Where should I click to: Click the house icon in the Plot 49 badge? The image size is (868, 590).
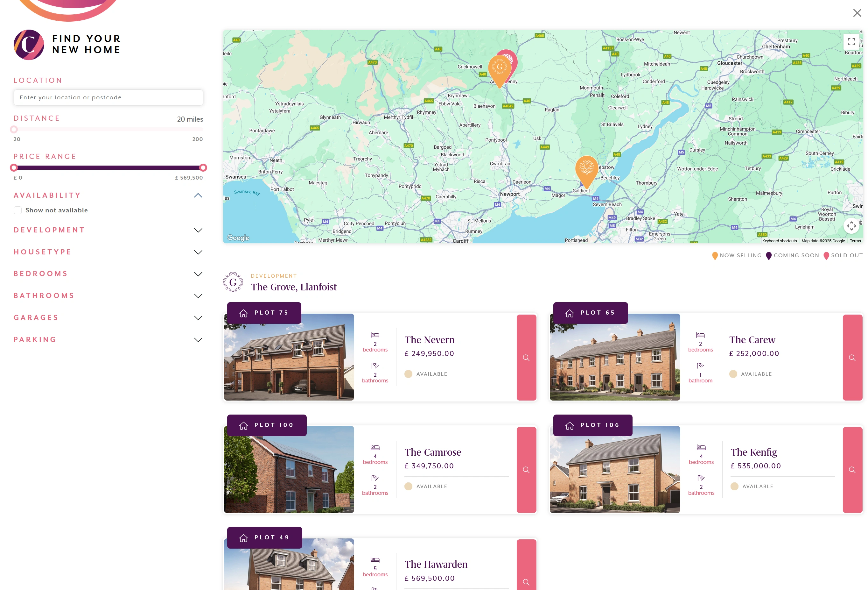pyautogui.click(x=243, y=537)
